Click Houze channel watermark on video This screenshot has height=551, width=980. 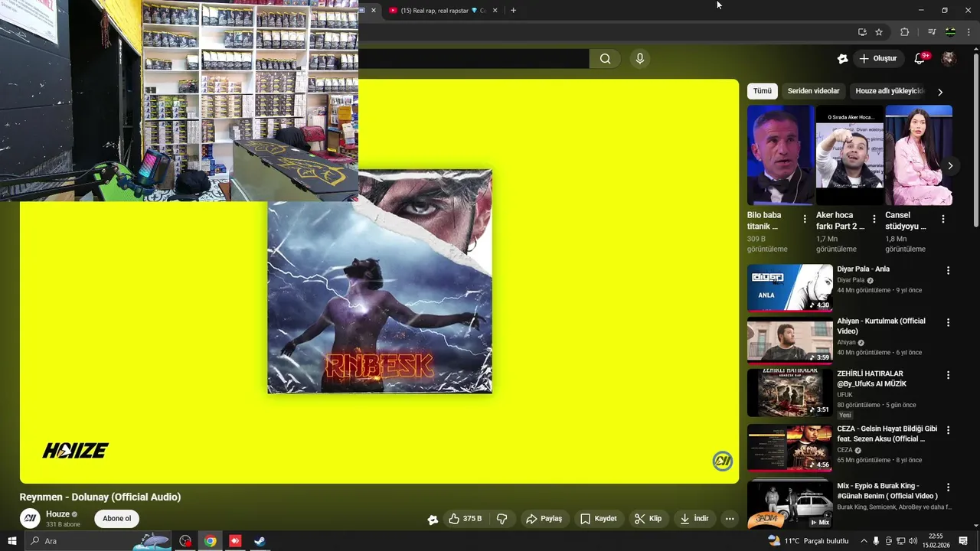tap(723, 461)
